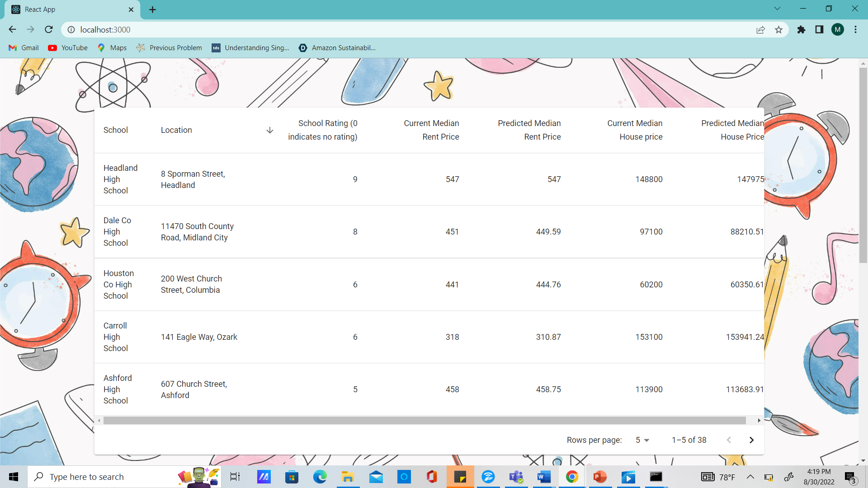Go to next table page

pyautogui.click(x=751, y=440)
